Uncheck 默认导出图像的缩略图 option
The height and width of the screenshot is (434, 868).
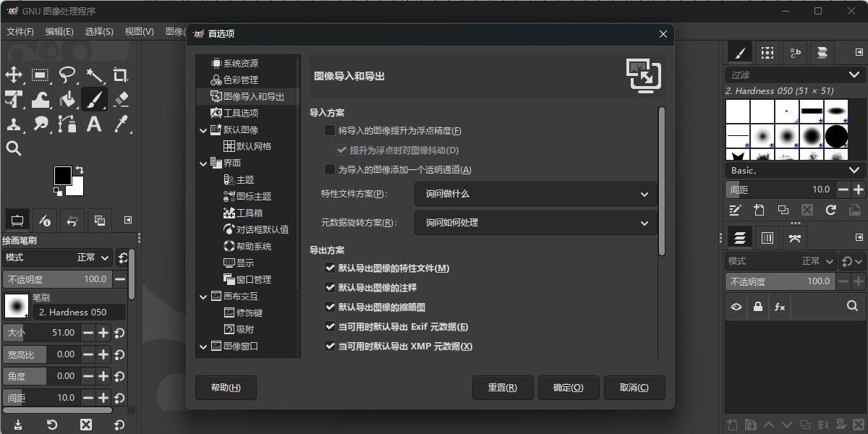330,307
